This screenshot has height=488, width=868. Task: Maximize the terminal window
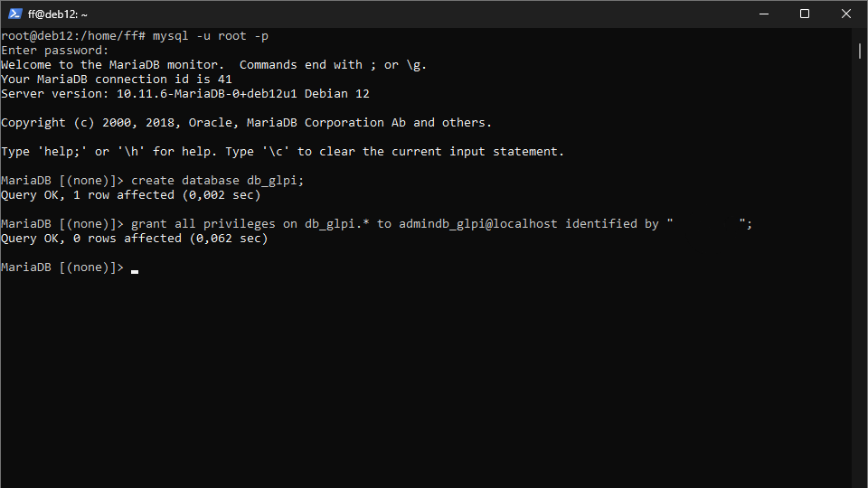click(805, 14)
